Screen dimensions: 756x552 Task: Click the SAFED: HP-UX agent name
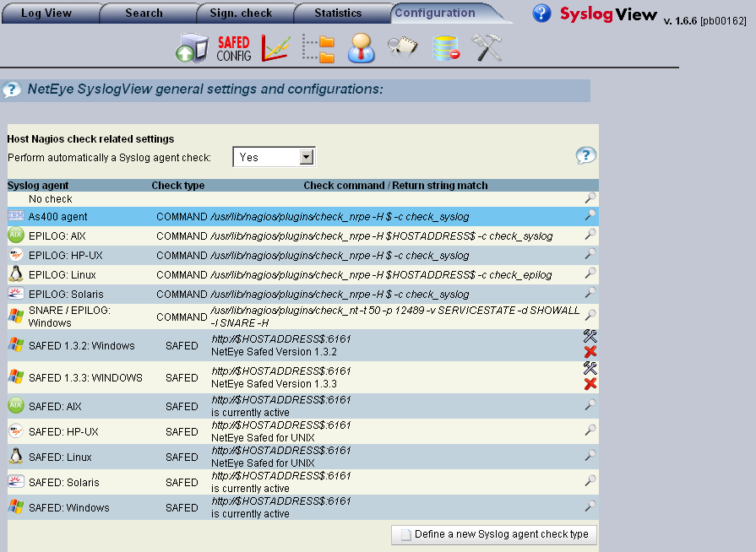63,432
